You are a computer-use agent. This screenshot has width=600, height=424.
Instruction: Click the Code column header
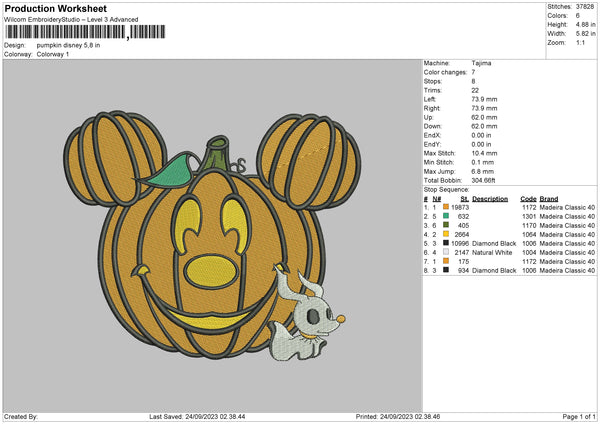[x=528, y=198]
